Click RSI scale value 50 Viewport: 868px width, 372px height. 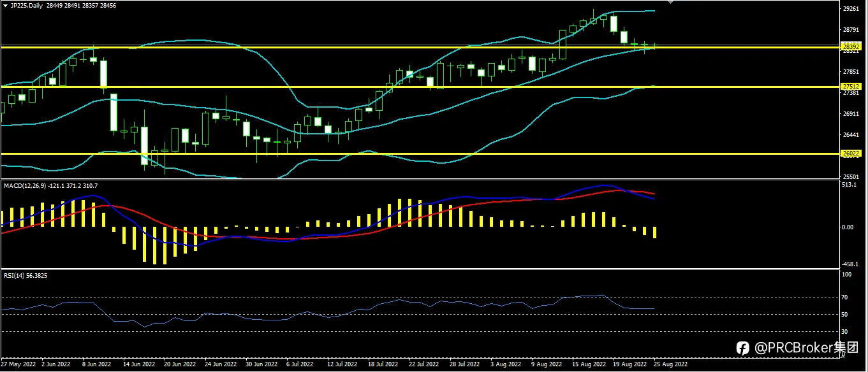click(846, 315)
